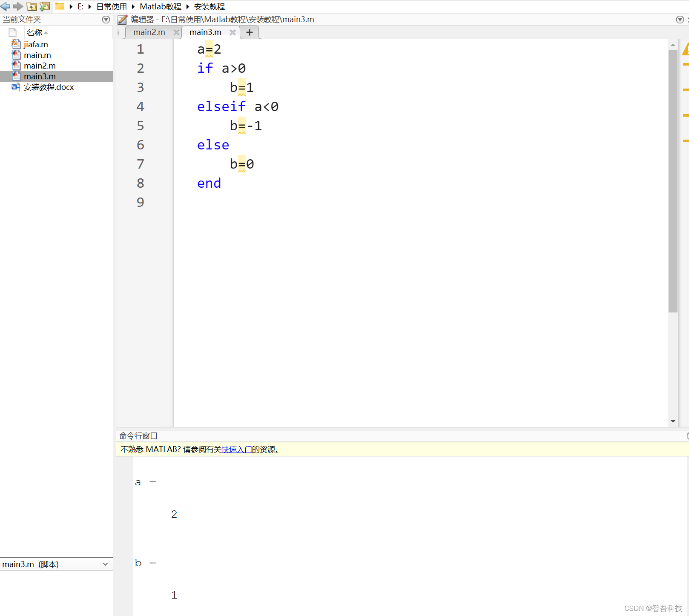
Task: Click the back navigation arrow
Action: [6, 6]
